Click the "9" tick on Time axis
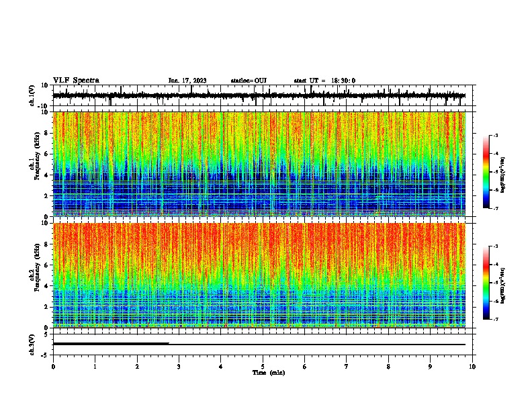Screen dimensions: 532x411 click(430, 367)
